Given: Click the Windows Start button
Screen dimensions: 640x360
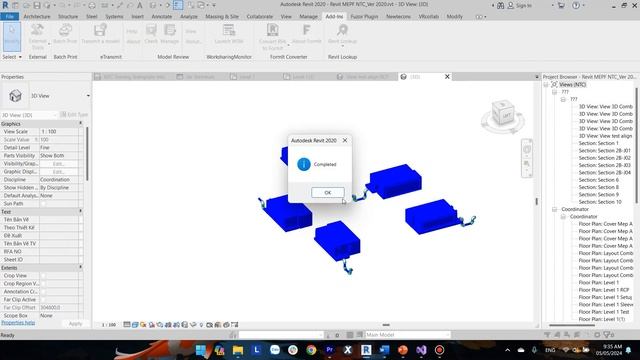Looking at the screenshot, I should [201, 350].
